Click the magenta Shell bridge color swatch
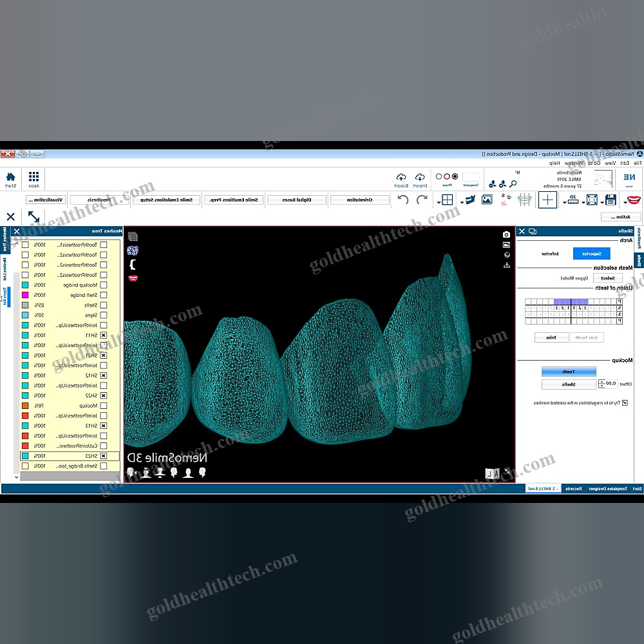 [x=25, y=295]
